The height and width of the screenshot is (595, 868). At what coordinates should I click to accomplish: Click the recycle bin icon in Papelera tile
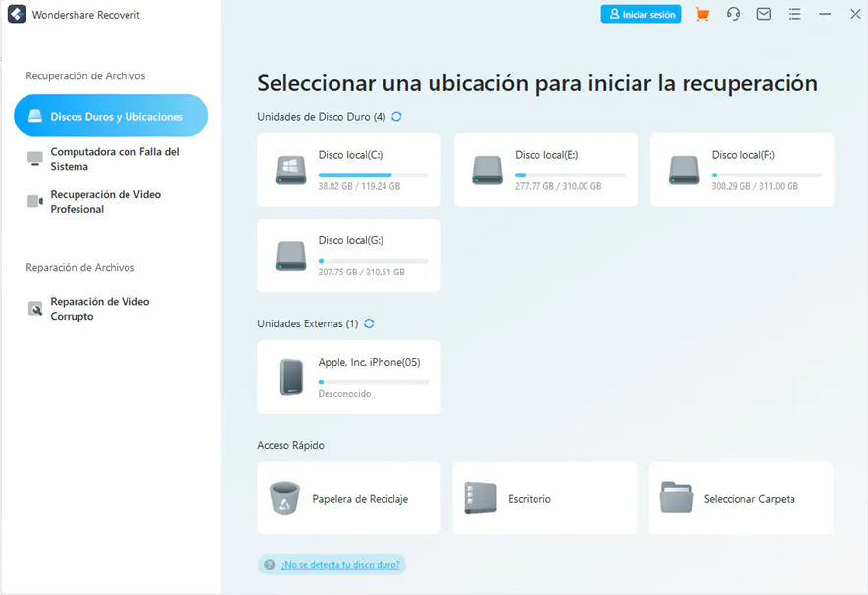pos(284,498)
